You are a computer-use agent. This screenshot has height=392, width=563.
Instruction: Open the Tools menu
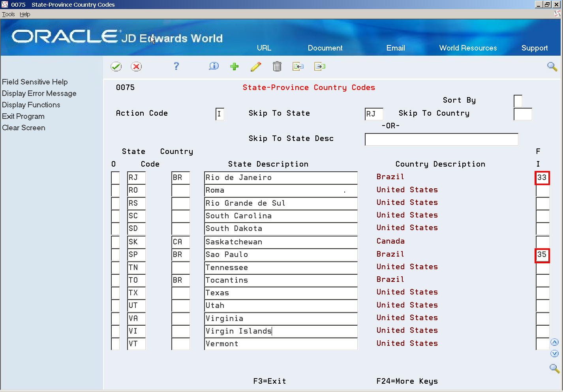(8, 14)
